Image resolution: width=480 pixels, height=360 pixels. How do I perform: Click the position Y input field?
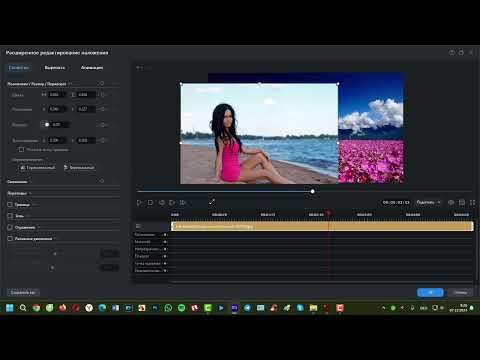[x=86, y=109]
